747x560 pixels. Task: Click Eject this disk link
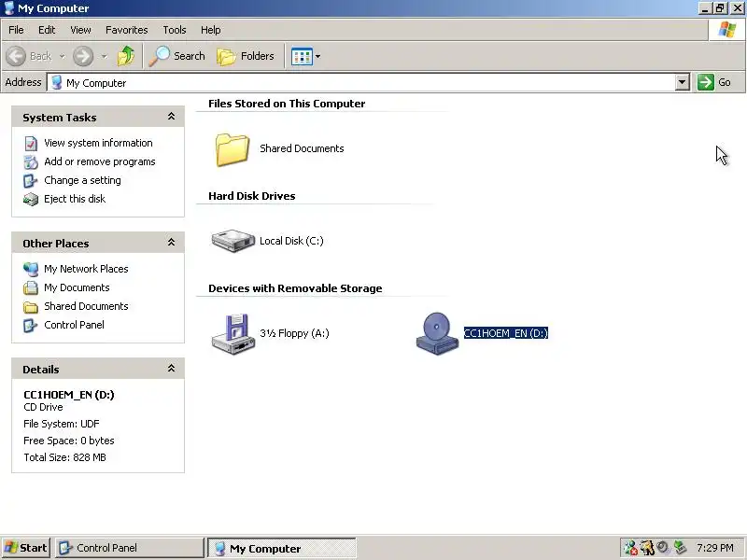pyautogui.click(x=75, y=199)
